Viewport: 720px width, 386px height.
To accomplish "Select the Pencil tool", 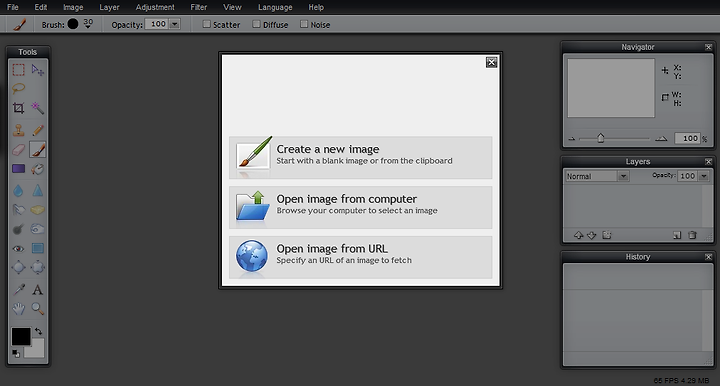I will tap(38, 130).
